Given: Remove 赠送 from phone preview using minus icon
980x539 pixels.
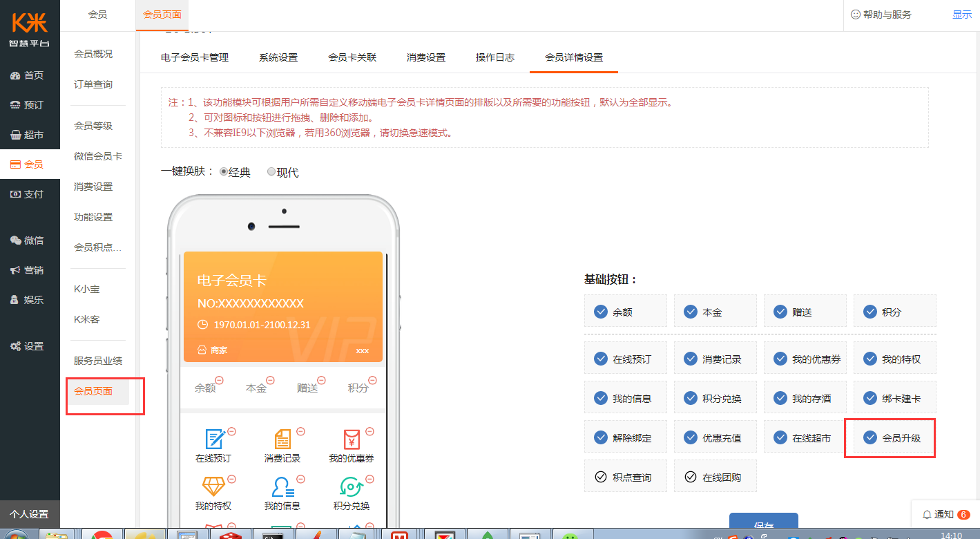Looking at the screenshot, I should (321, 380).
